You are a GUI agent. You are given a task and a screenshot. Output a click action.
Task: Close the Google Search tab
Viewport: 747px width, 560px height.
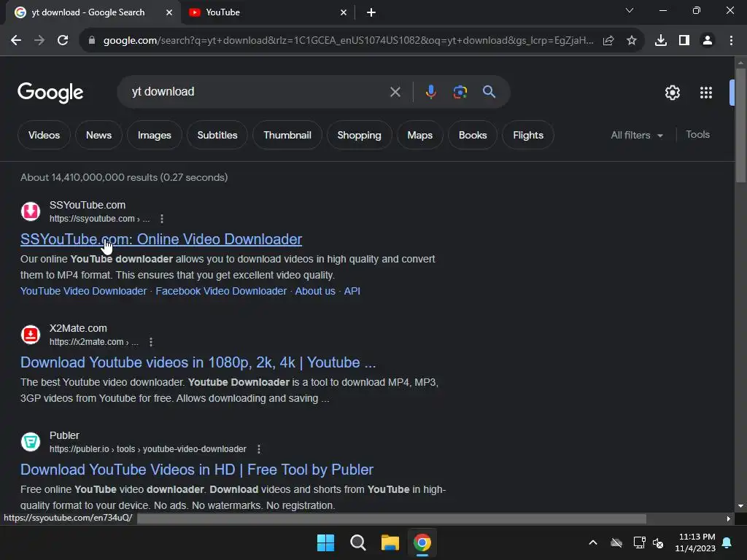pyautogui.click(x=169, y=12)
